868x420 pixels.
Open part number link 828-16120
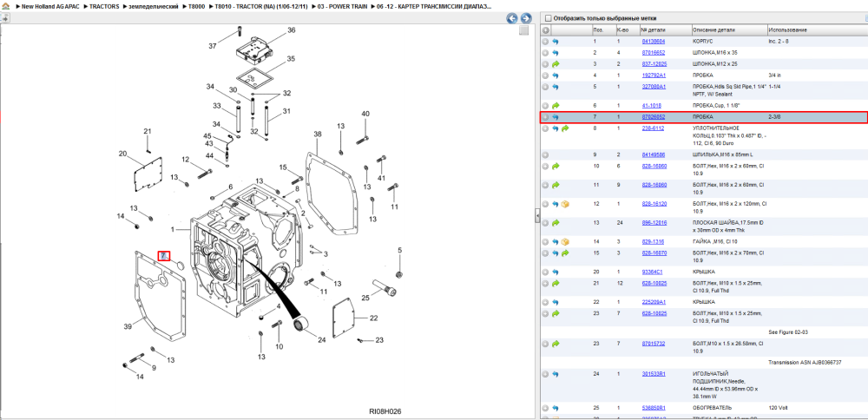click(x=654, y=204)
